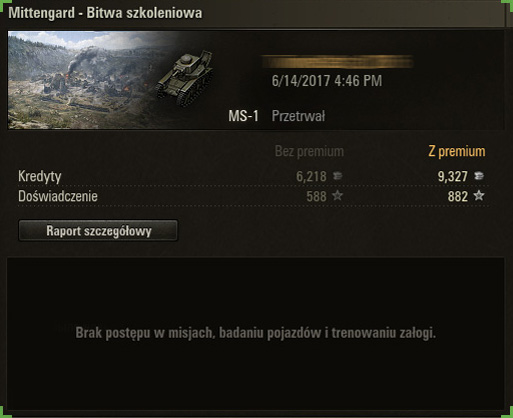Open the Raport szczegółowy detailed report
This screenshot has height=418, width=513.
(98, 230)
